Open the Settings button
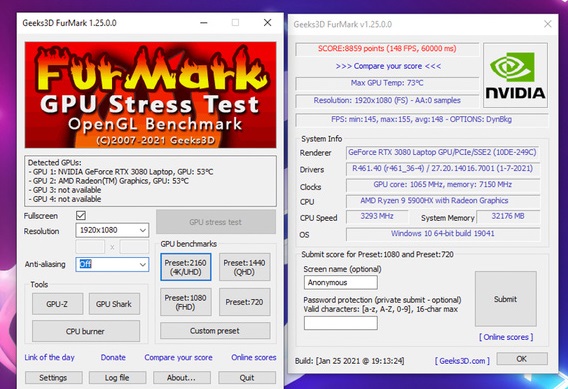 [x=53, y=377]
